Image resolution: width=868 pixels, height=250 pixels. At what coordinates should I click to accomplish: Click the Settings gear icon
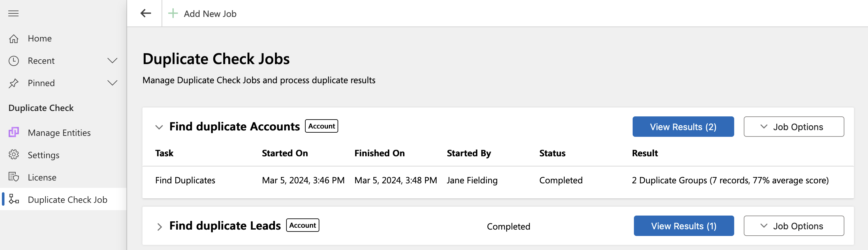pos(13,154)
